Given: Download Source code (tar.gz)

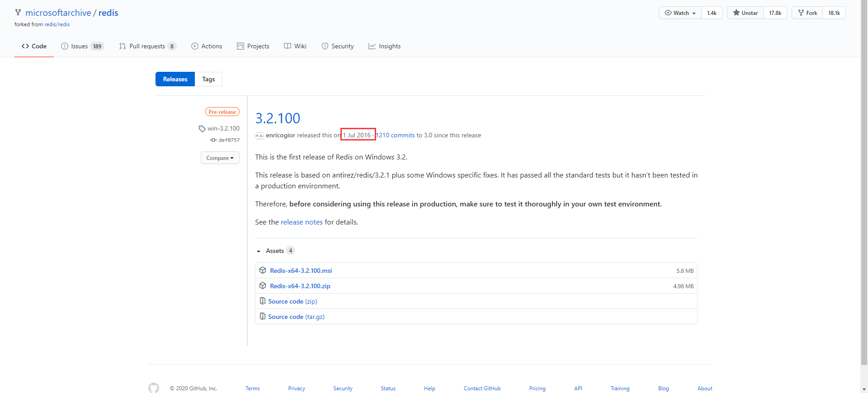Looking at the screenshot, I should (296, 317).
